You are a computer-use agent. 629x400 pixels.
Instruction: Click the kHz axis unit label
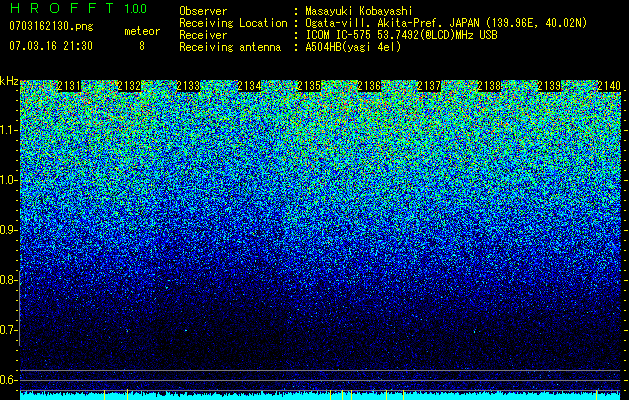[9, 81]
